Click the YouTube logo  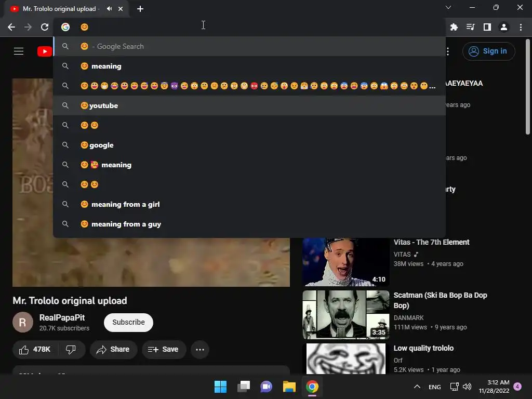tap(45, 51)
